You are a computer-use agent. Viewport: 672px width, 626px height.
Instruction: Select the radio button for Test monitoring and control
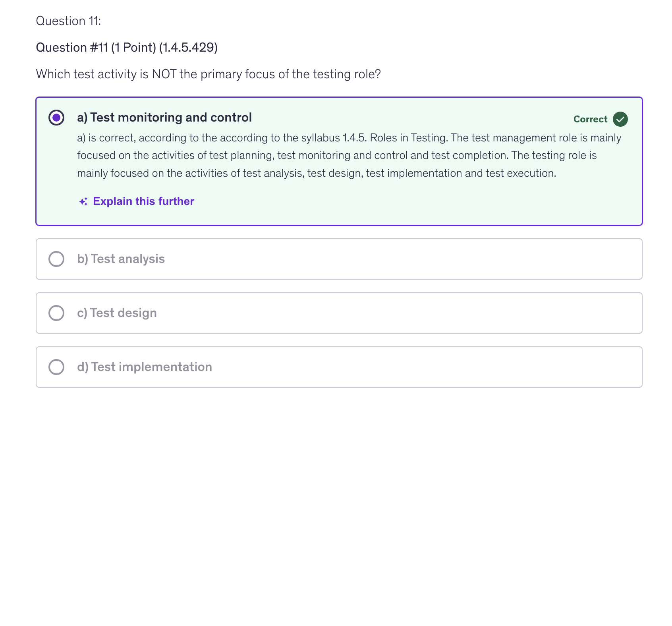[56, 118]
